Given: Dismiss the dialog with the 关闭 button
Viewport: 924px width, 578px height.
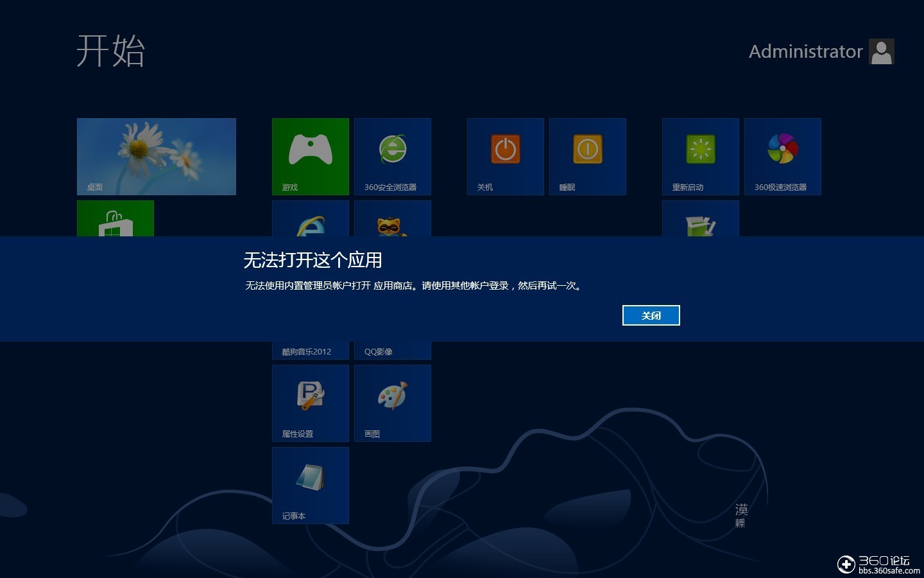Looking at the screenshot, I should tap(651, 315).
